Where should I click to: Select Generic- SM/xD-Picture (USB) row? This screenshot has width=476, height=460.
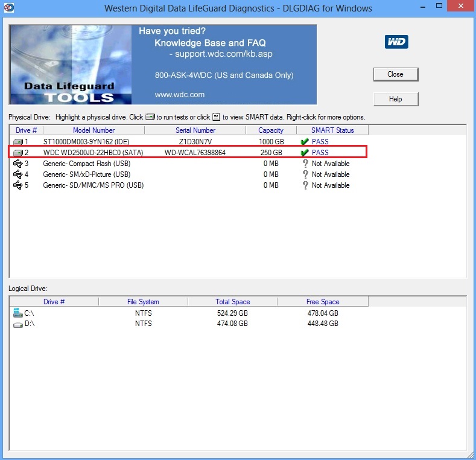tap(86, 174)
